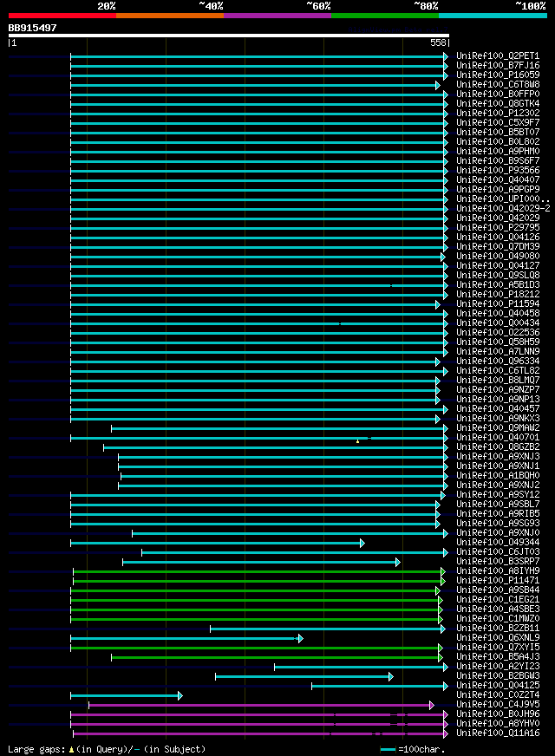This screenshot has width=555, height=756.
Task: Select the UniRef100_A9SY12 label
Action: [x=498, y=495]
